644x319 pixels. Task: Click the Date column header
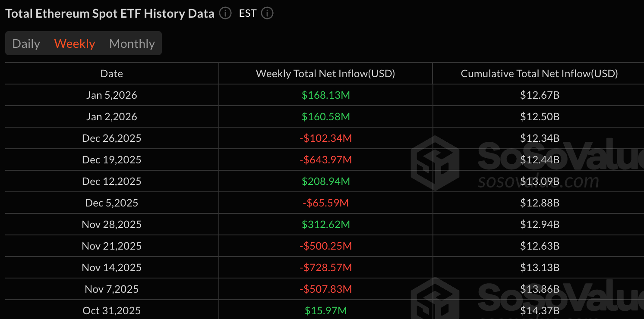pos(111,73)
